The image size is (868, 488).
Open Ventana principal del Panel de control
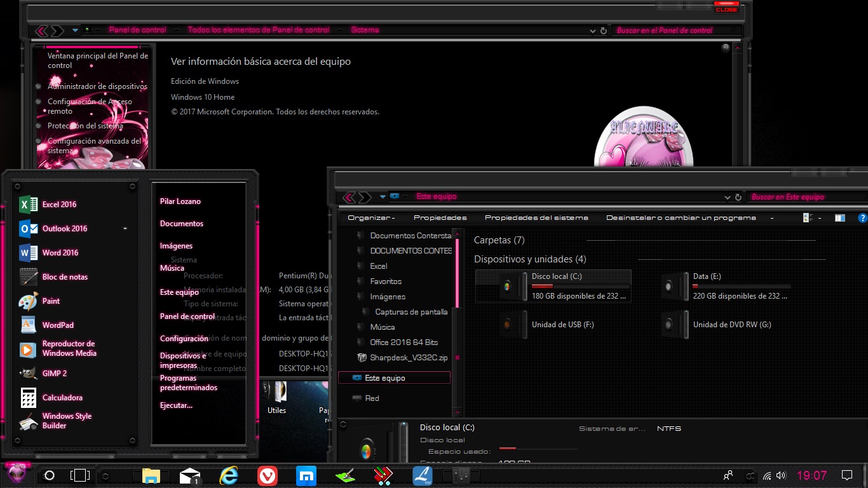click(98, 60)
